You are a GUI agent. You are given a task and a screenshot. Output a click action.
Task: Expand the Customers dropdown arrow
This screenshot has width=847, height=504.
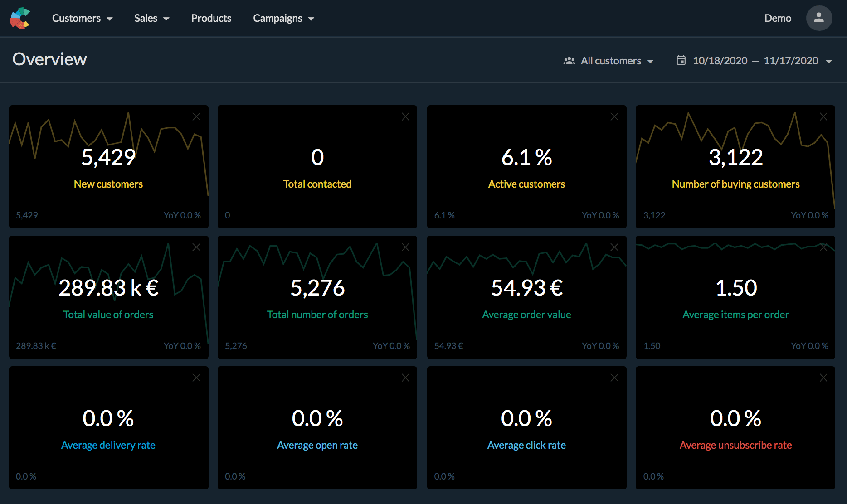109,19
